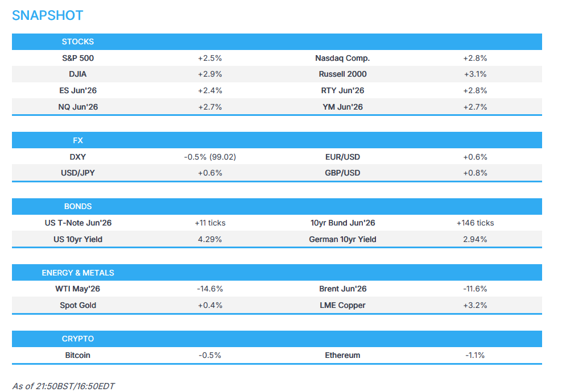The width and height of the screenshot is (562, 392).
Task: Click the 10yr Bund Jun'26 label
Action: coord(342,223)
